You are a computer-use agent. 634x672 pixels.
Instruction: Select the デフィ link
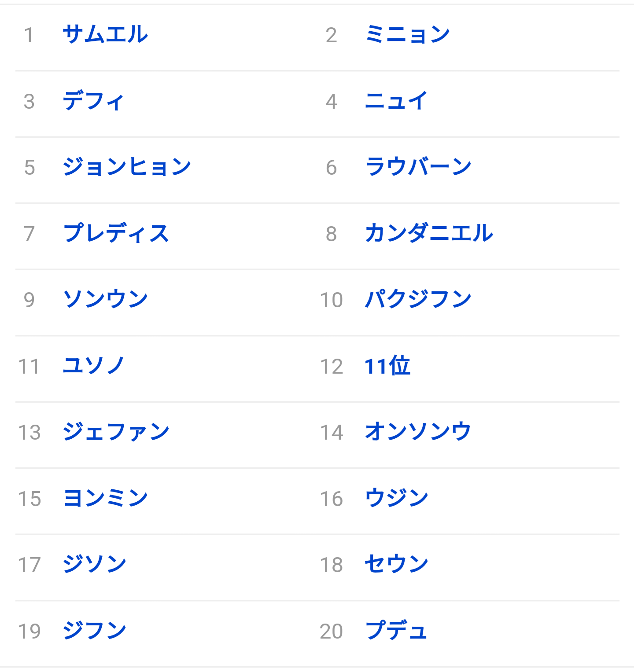pyautogui.click(x=93, y=101)
